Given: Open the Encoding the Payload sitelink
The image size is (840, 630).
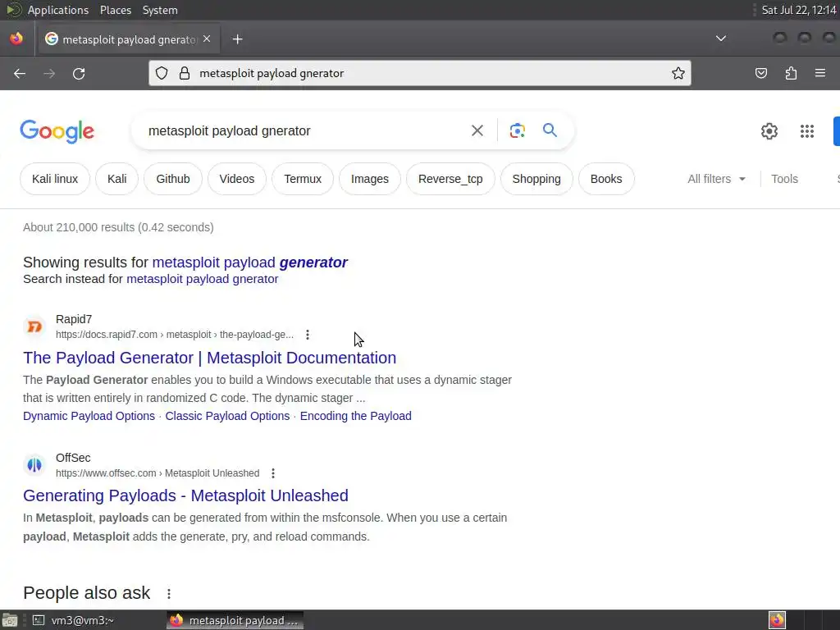Looking at the screenshot, I should coord(356,416).
